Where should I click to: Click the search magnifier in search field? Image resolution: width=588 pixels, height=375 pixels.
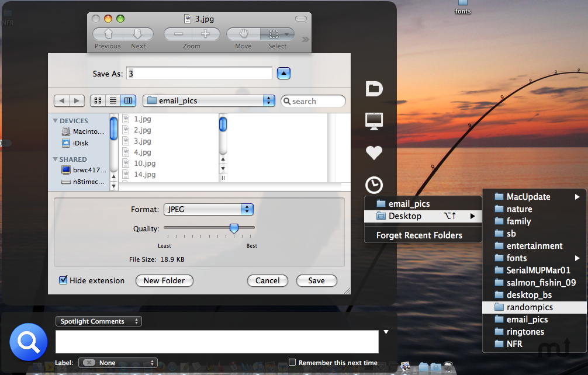point(287,101)
